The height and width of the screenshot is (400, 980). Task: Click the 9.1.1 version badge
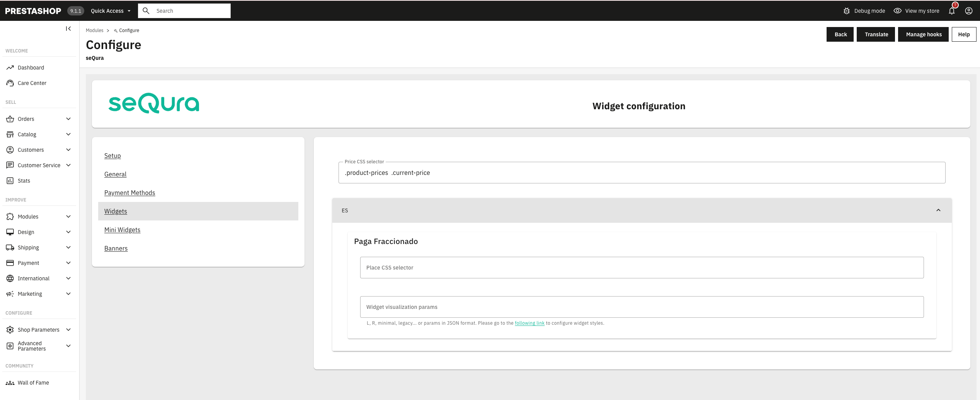coord(76,11)
